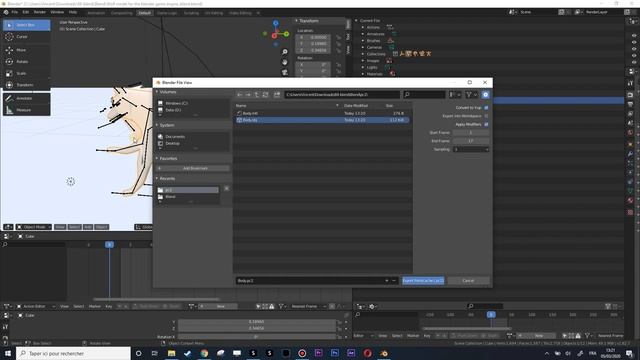The image size is (640, 360).
Task: Select the Annotate tool
Action: click(x=27, y=98)
